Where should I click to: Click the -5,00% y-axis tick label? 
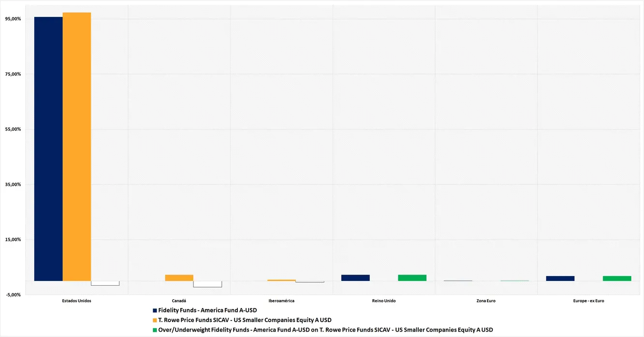(x=13, y=294)
